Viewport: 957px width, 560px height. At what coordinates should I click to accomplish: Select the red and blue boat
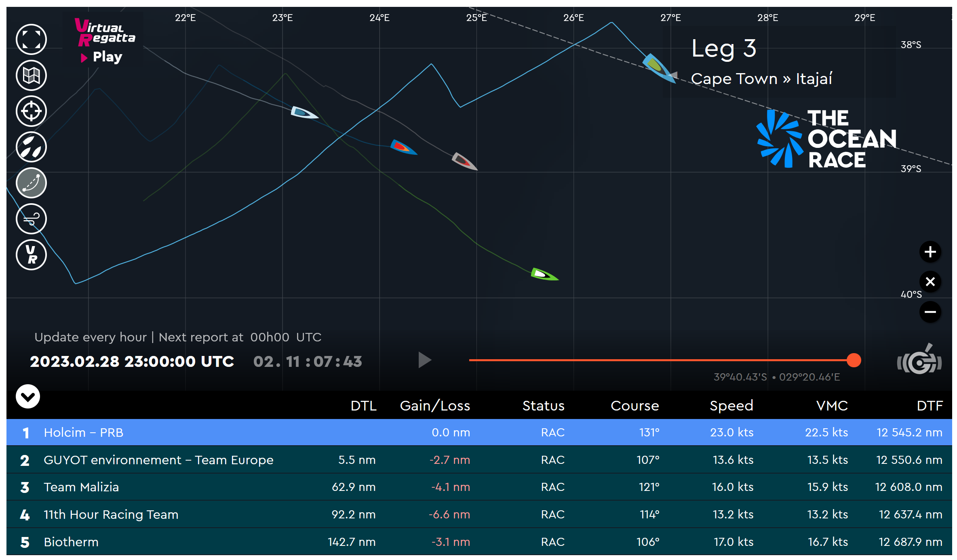click(x=403, y=147)
